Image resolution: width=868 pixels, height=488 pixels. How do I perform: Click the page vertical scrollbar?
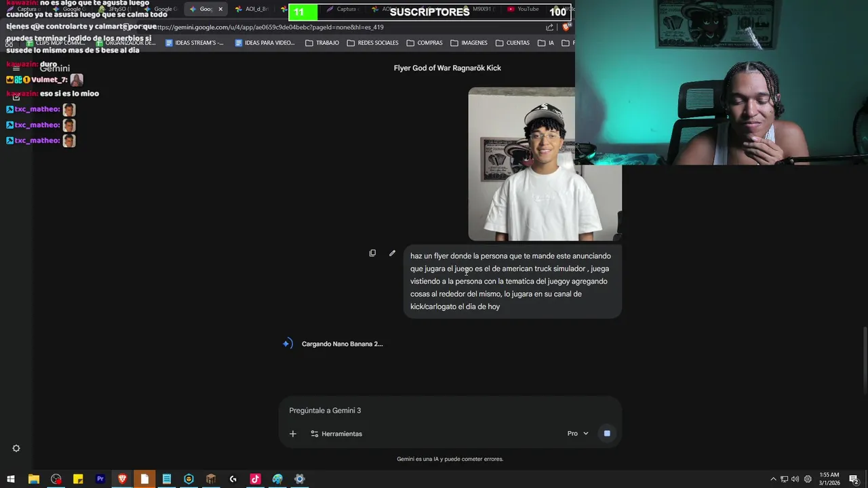(865, 361)
